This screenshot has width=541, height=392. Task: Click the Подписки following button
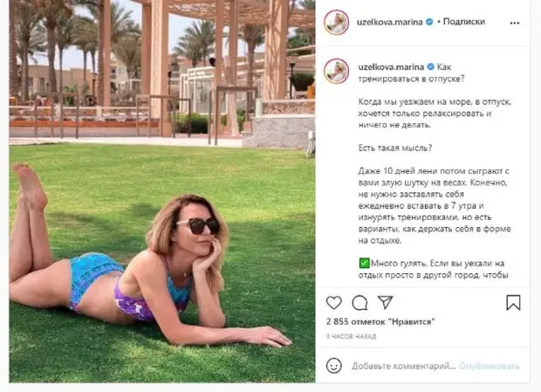point(463,22)
